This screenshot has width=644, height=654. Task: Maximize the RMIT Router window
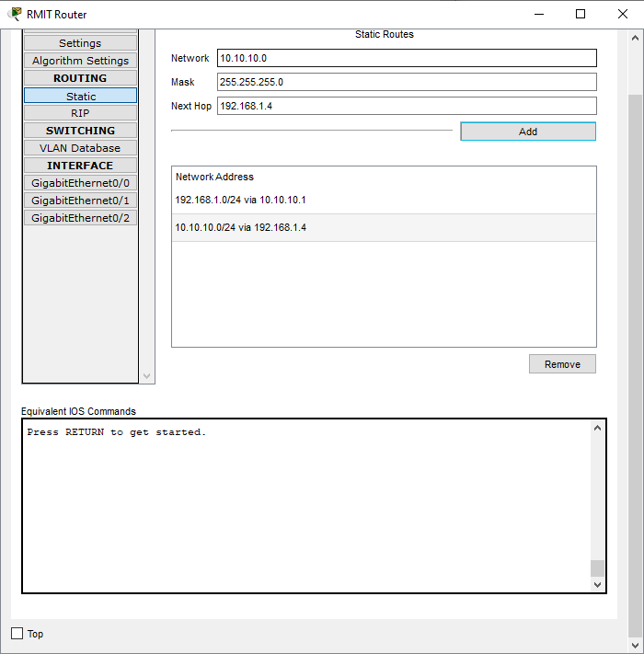(581, 14)
